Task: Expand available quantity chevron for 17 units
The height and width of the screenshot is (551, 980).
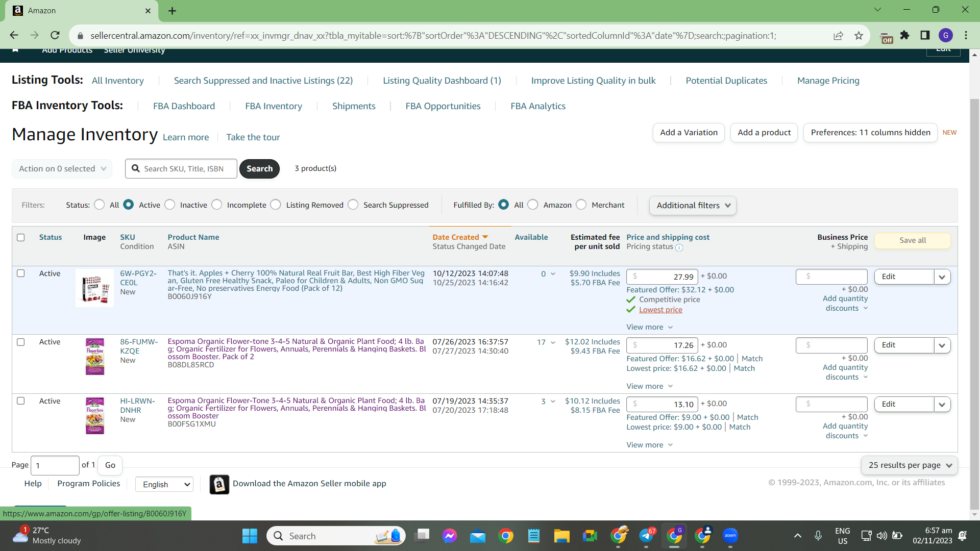Action: (553, 342)
